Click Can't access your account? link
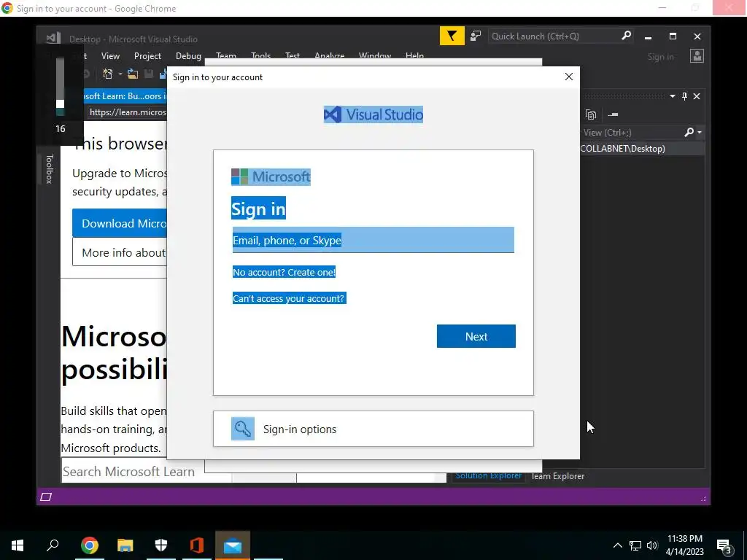Viewport: 747px width, 560px height. coord(289,298)
